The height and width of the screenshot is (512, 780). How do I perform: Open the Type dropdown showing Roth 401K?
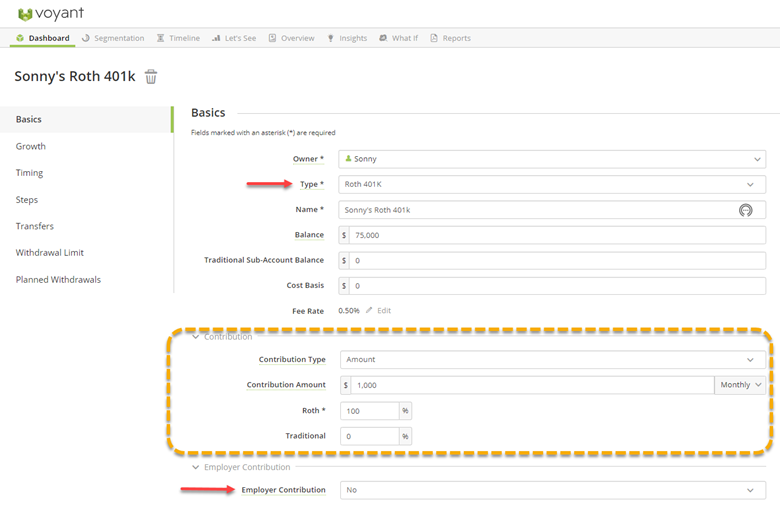[x=552, y=185]
